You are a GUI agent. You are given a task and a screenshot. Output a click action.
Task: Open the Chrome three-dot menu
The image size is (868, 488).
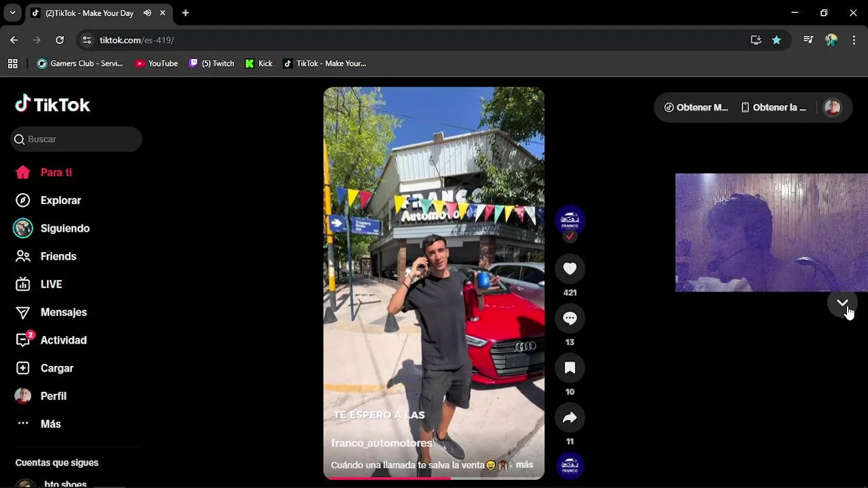(854, 40)
